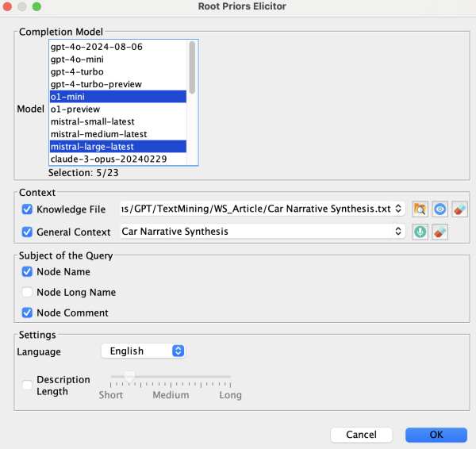Select o1-preview model

tap(118, 109)
